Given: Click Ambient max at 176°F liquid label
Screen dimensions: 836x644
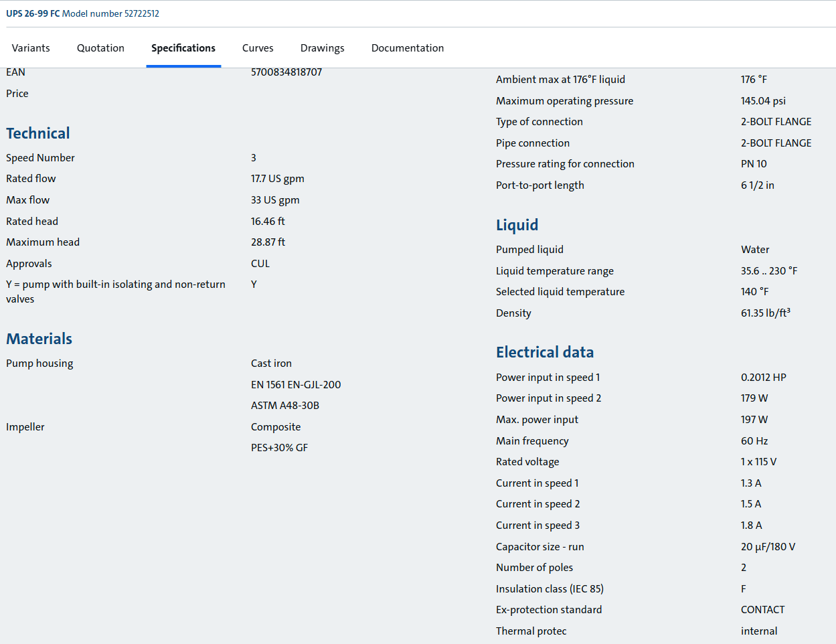Looking at the screenshot, I should pyautogui.click(x=560, y=80).
